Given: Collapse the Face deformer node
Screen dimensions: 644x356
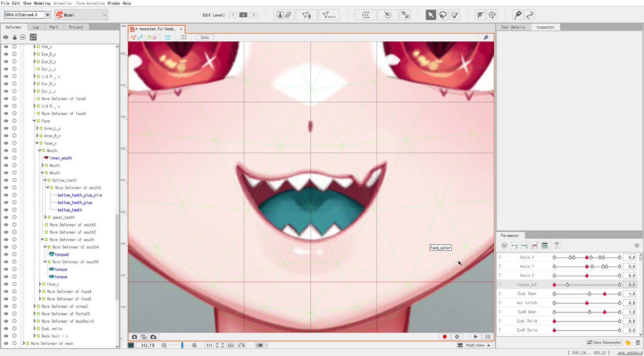Looking at the screenshot, I should tap(34, 121).
